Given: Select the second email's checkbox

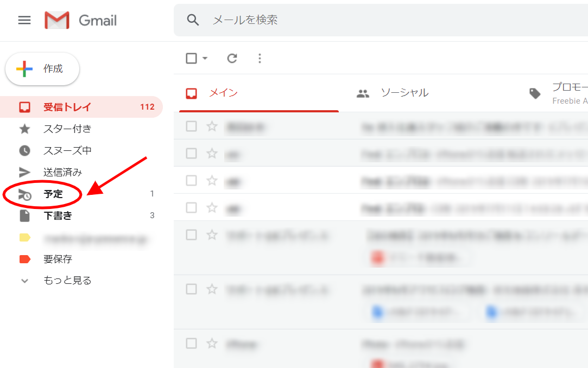Looking at the screenshot, I should [191, 154].
